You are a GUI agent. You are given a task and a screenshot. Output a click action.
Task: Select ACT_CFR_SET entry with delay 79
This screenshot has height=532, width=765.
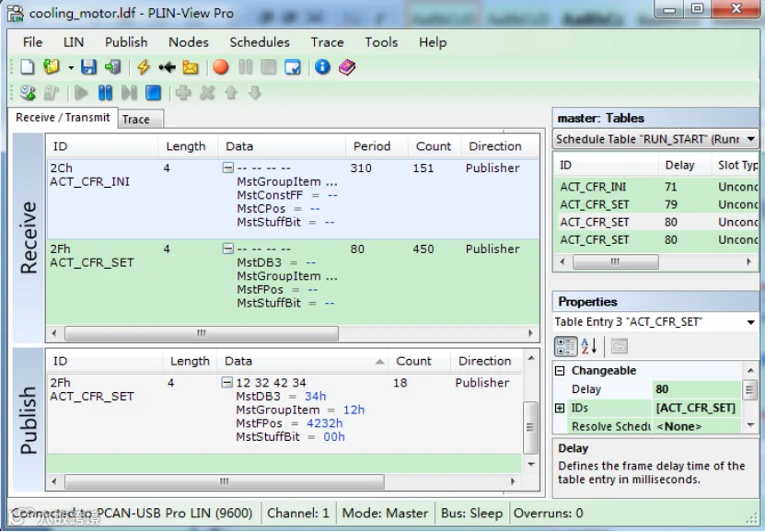655,205
